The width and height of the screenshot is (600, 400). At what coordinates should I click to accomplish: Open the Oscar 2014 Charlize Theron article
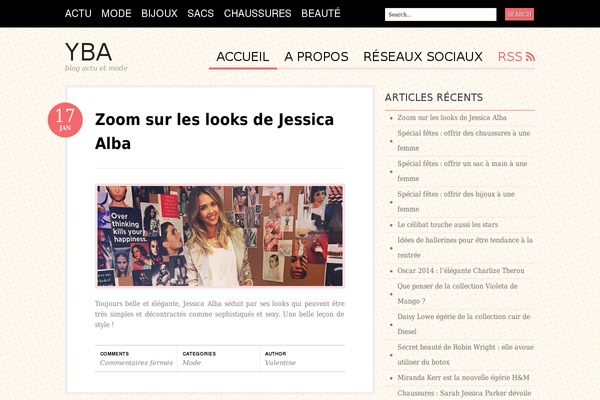point(461,271)
